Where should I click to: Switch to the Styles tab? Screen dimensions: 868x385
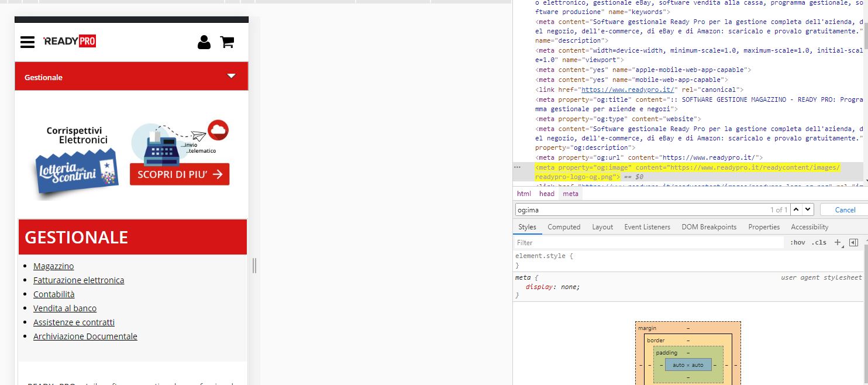tap(527, 227)
